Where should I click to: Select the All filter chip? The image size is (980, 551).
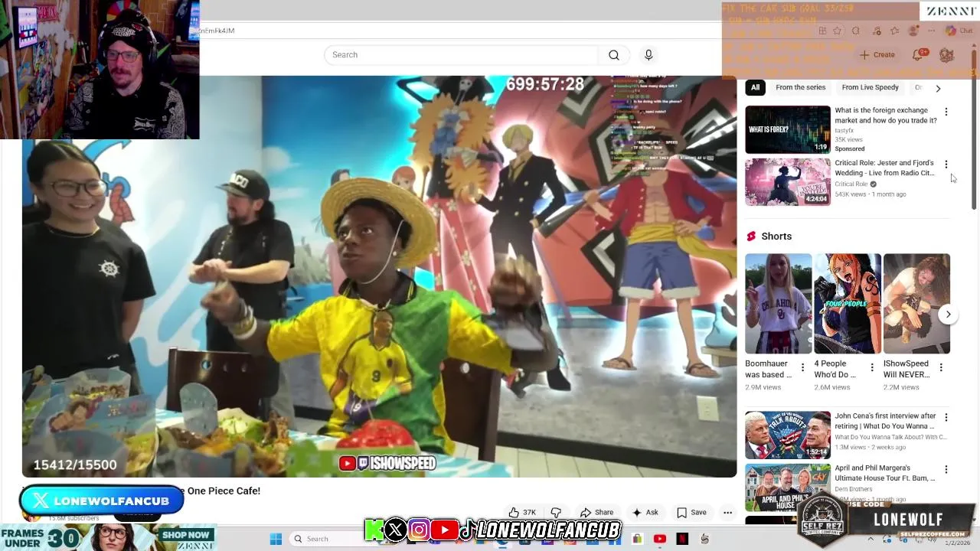[x=755, y=88]
